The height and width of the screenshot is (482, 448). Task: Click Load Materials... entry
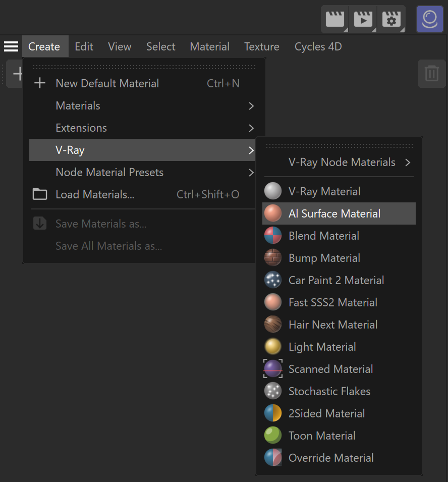coord(143,194)
